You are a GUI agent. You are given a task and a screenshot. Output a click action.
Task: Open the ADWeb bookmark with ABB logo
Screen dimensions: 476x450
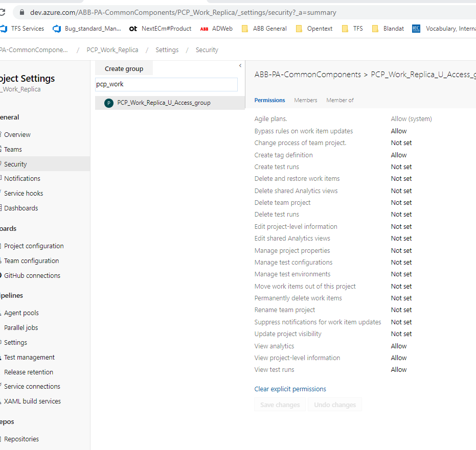(x=216, y=29)
